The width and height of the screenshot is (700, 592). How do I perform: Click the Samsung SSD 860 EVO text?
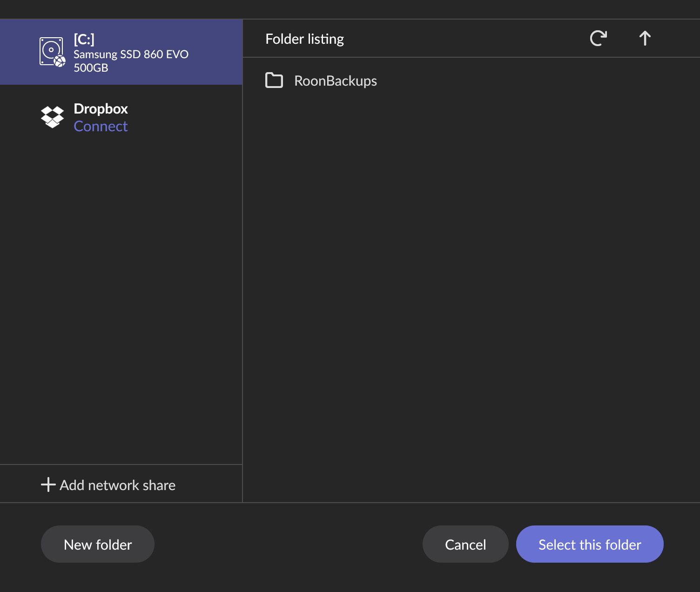click(x=131, y=54)
